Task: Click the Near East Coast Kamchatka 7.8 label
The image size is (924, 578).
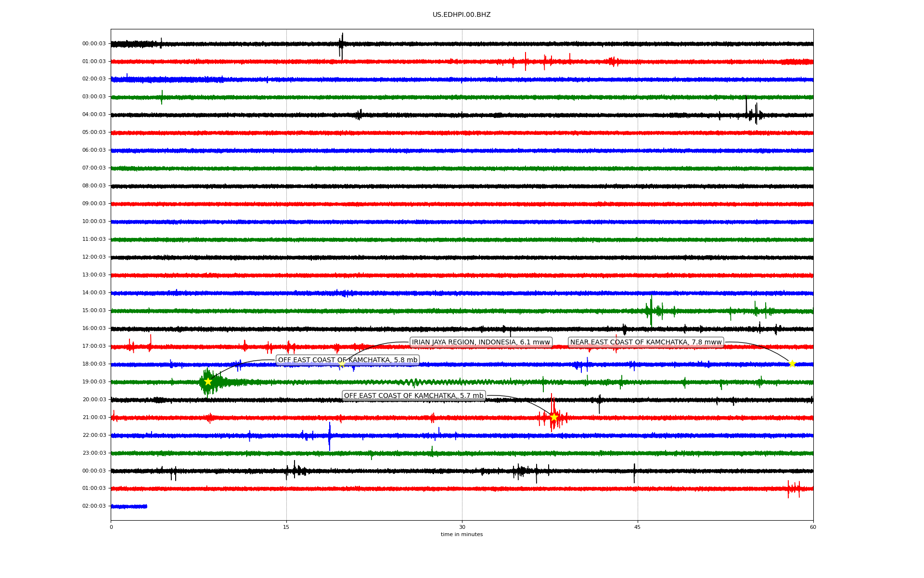Action: pos(646,342)
